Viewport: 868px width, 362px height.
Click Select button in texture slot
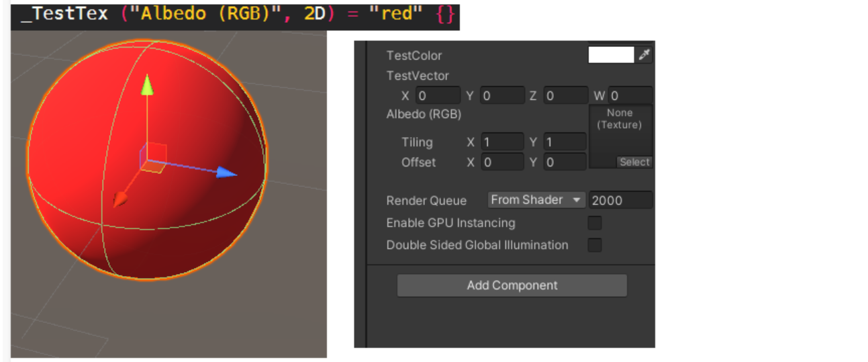[x=634, y=162]
